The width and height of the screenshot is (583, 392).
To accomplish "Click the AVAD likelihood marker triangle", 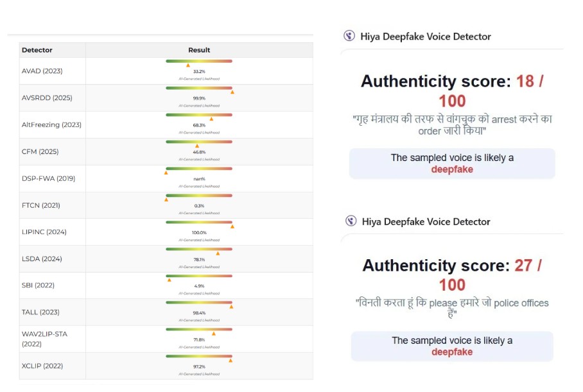I will (x=188, y=65).
